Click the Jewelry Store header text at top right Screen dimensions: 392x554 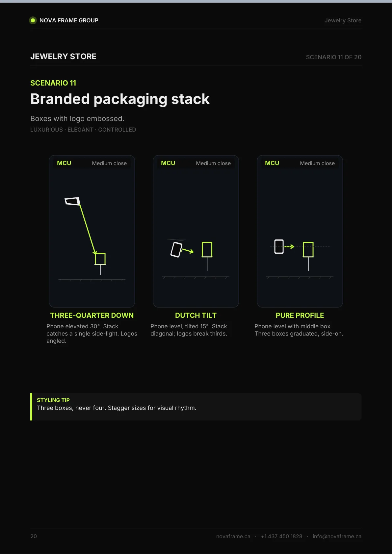(343, 20)
